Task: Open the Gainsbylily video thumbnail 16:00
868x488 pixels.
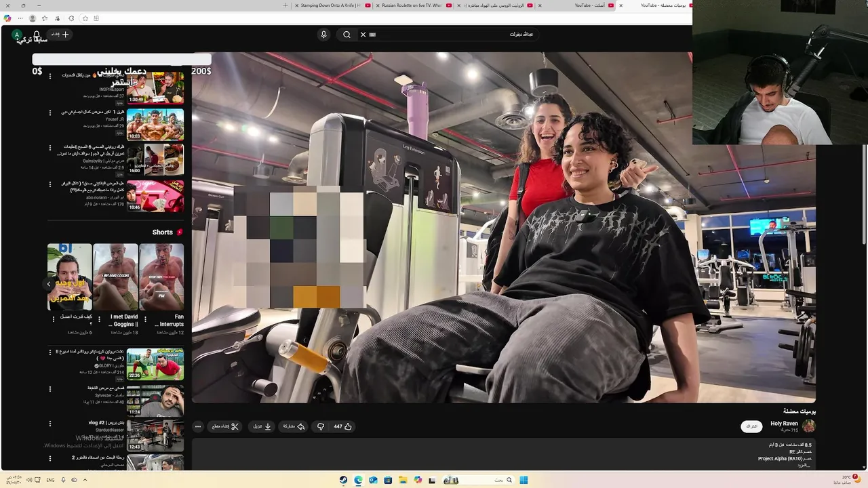Action: click(155, 160)
